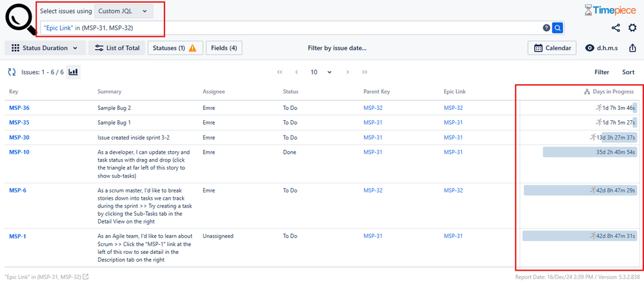Open issue MSP-10 key link
644x283 pixels.
click(19, 152)
